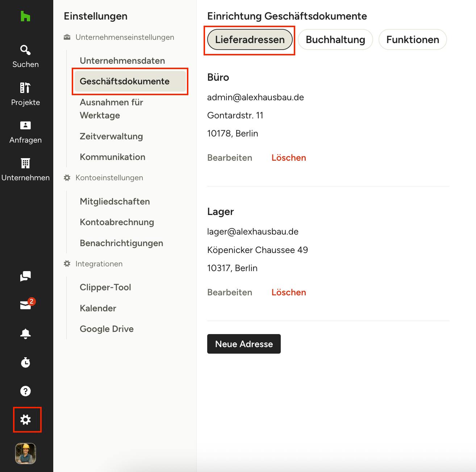Switch to the Funktionen tab
The height and width of the screenshot is (472, 476).
click(413, 40)
